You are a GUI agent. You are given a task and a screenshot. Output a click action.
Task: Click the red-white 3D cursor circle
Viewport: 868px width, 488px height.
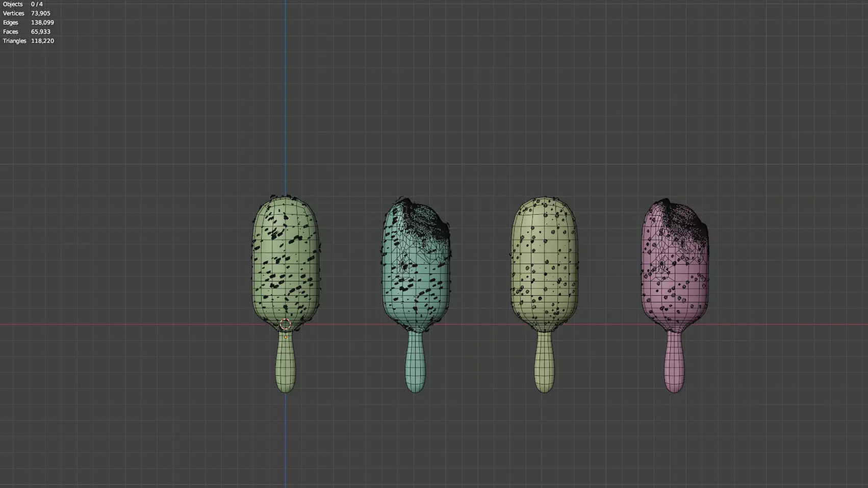coord(285,324)
